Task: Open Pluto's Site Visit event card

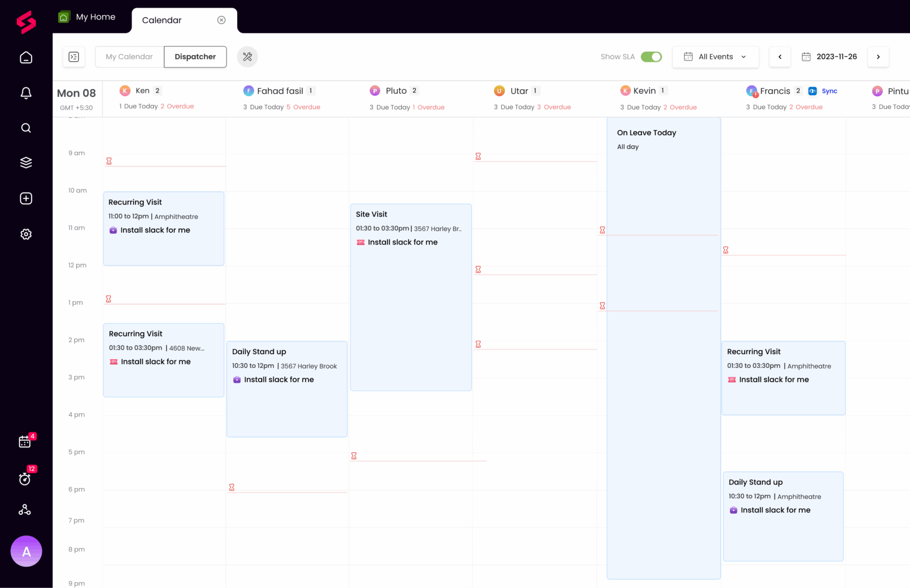Action: [x=411, y=297]
